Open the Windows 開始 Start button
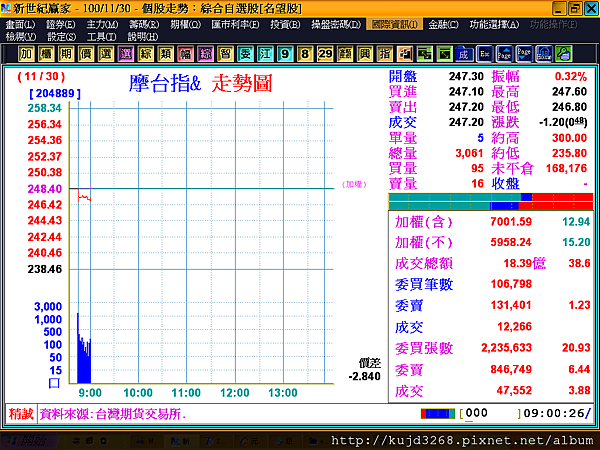The width and height of the screenshot is (600, 450). pyautogui.click(x=29, y=441)
